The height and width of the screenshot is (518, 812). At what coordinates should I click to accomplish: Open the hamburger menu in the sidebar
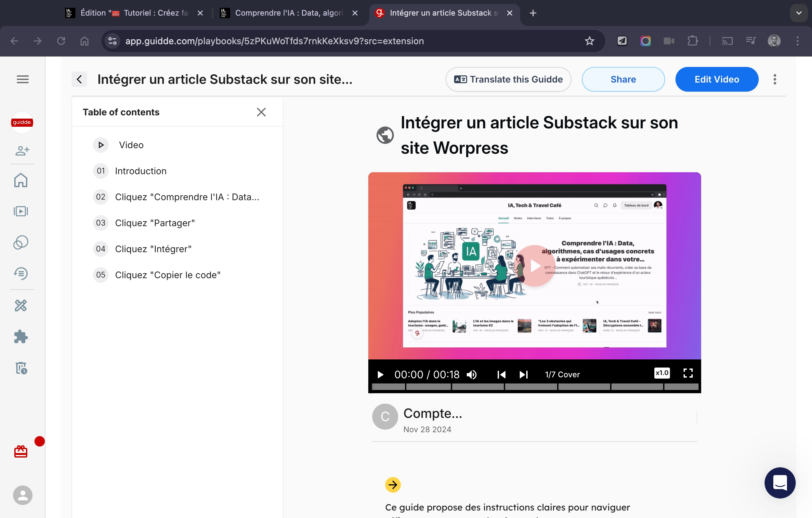click(x=23, y=79)
